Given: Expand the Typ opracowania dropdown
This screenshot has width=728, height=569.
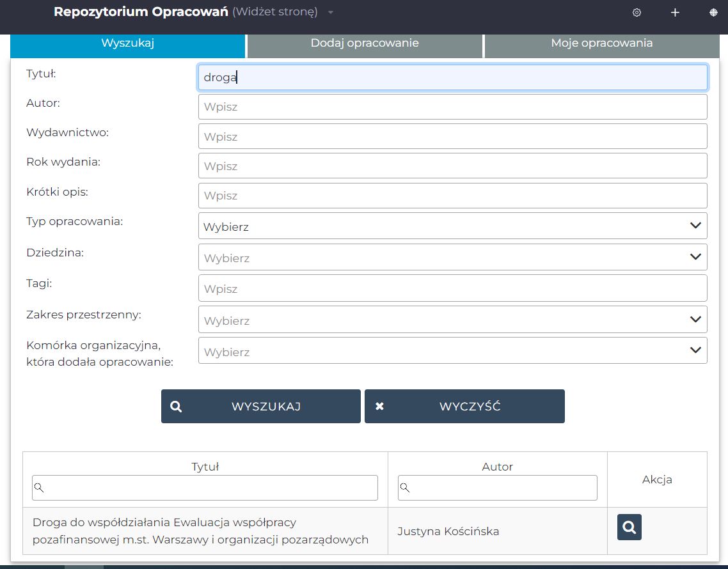Looking at the screenshot, I should click(x=452, y=226).
